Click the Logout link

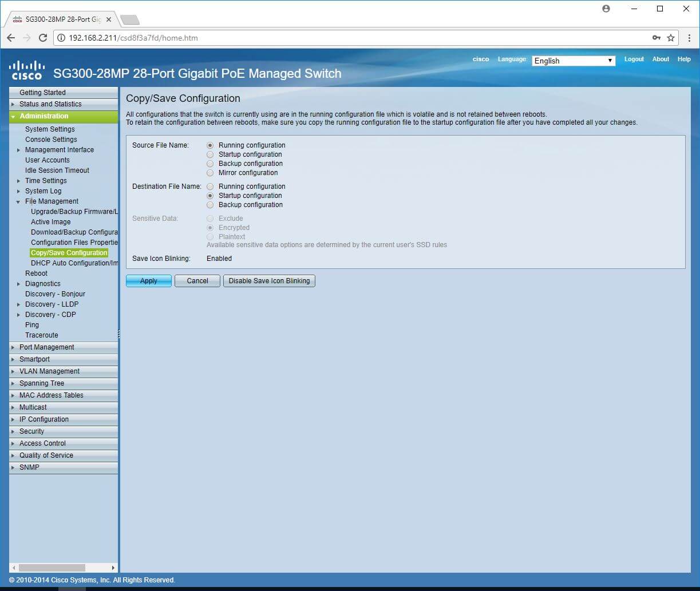(x=634, y=59)
